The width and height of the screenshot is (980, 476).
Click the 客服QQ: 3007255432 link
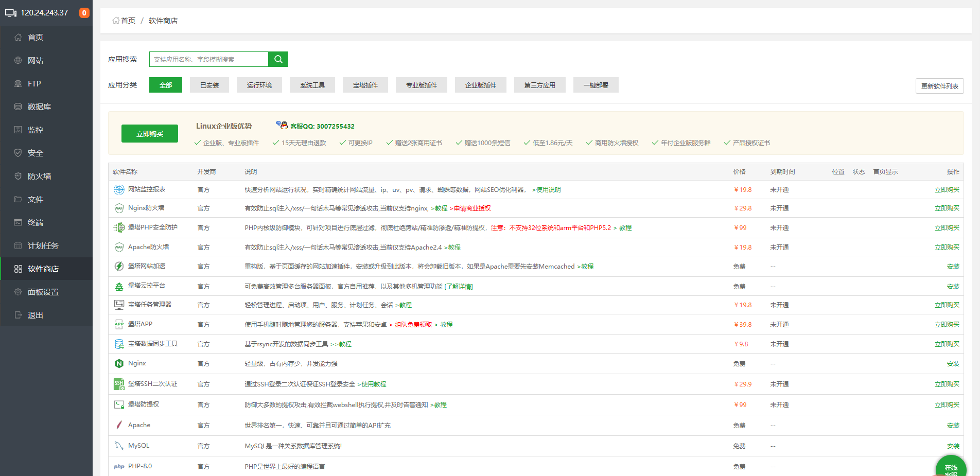click(x=322, y=126)
